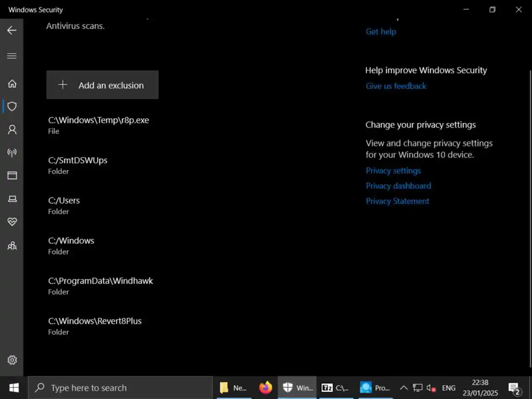Open Privacy Statement link
This screenshot has width=532, height=399.
(397, 201)
